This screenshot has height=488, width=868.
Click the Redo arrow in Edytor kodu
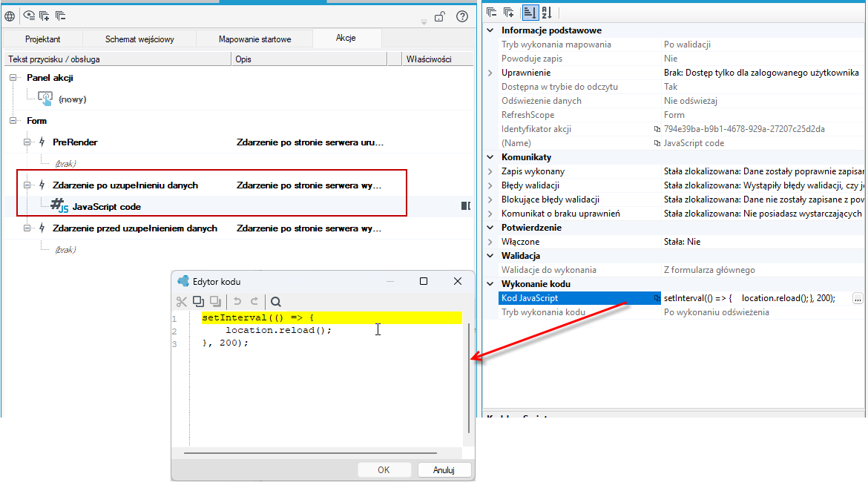pos(254,302)
